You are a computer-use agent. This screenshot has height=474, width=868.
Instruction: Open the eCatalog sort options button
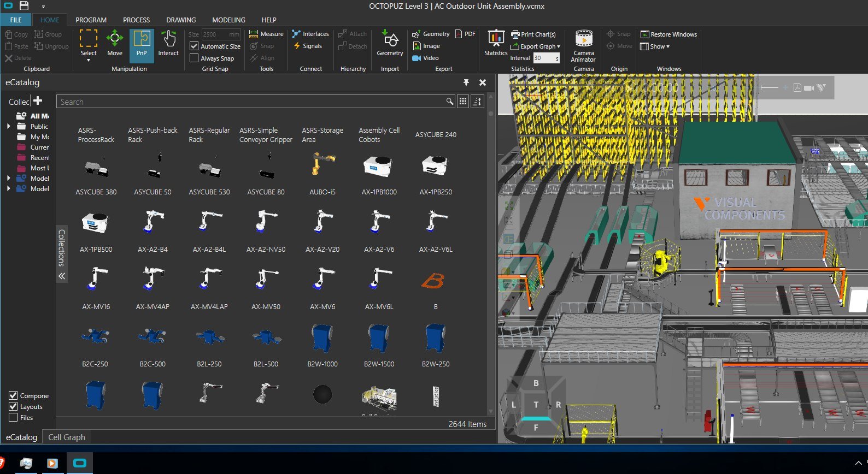pos(477,102)
